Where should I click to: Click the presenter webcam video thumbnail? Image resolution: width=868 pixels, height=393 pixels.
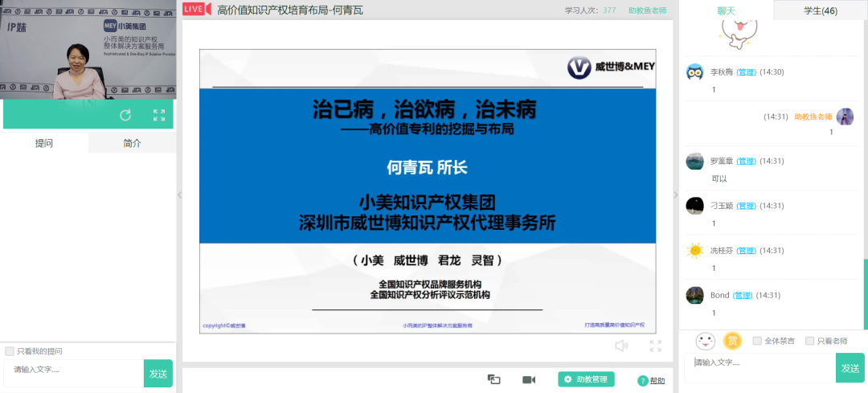[88, 50]
